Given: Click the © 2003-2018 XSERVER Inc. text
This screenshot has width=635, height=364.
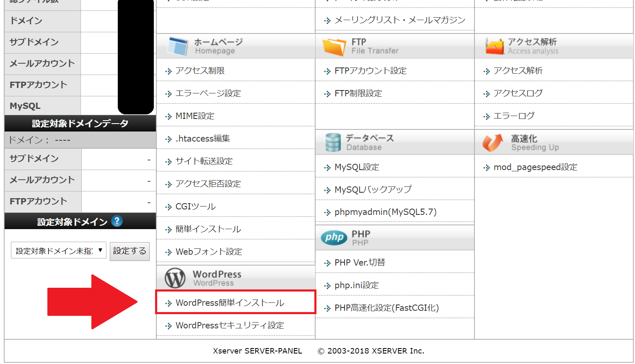Looking at the screenshot, I should point(371,351).
